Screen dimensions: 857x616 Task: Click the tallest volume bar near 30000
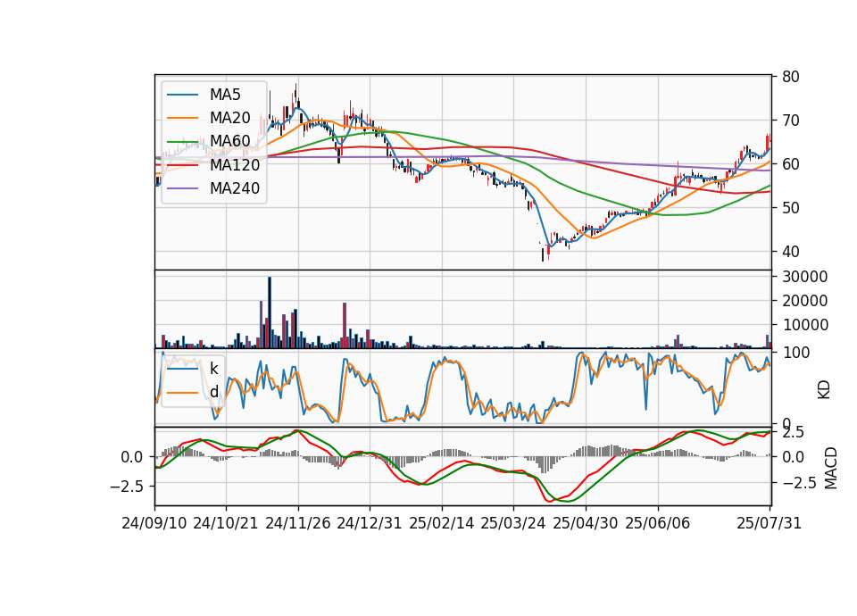tap(270, 312)
